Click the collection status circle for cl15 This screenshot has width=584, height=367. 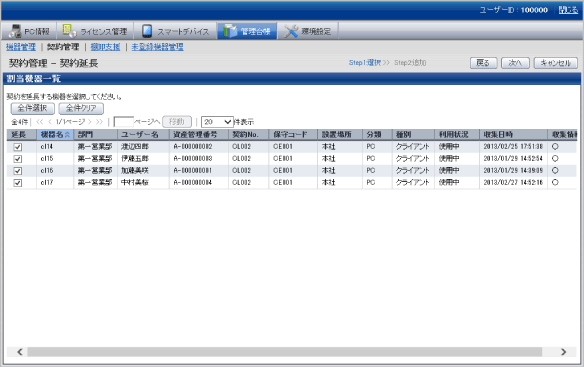coord(555,158)
